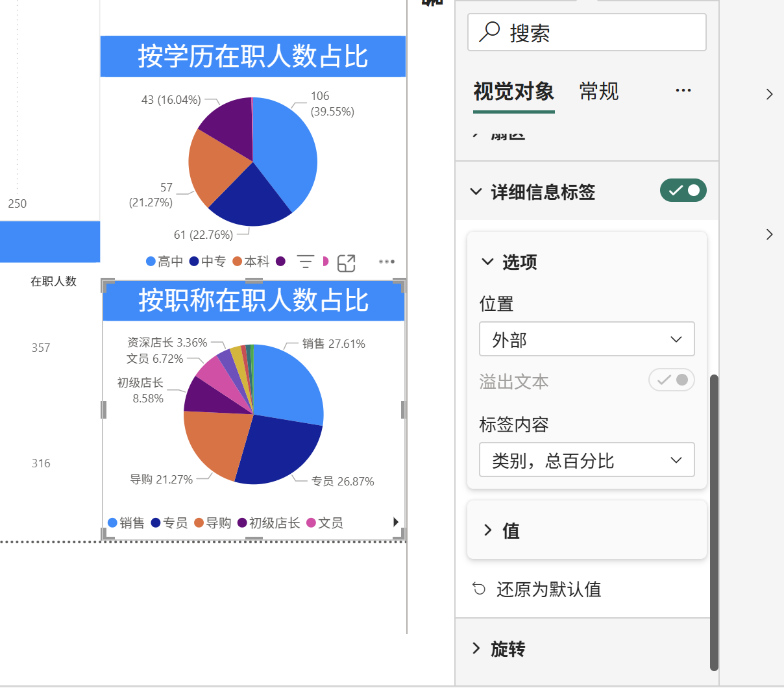Click the search magnifier icon

click(x=489, y=32)
